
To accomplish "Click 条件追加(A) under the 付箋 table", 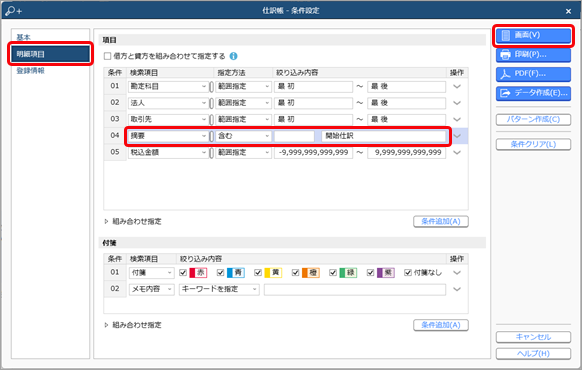I will (441, 325).
